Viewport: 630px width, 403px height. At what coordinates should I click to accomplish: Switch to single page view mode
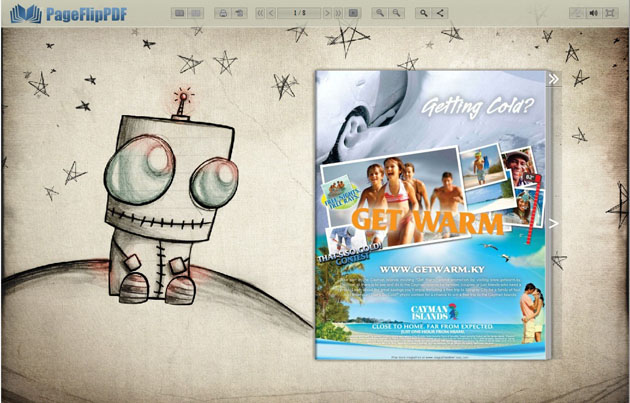(180, 13)
